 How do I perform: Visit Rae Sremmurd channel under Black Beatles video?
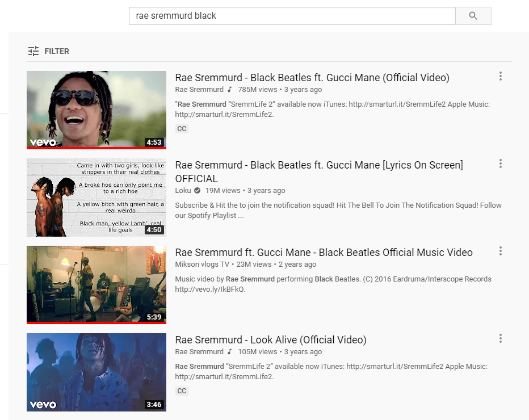199,90
